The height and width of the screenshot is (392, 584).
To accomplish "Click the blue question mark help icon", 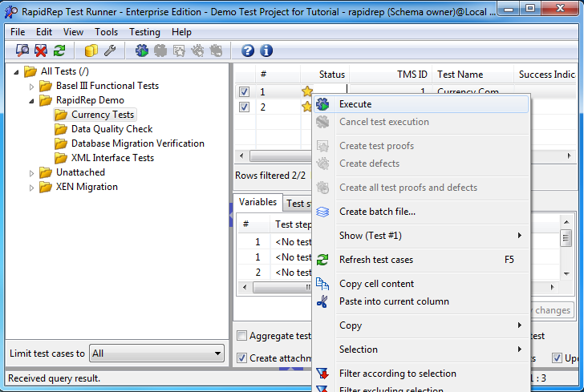I will point(248,51).
